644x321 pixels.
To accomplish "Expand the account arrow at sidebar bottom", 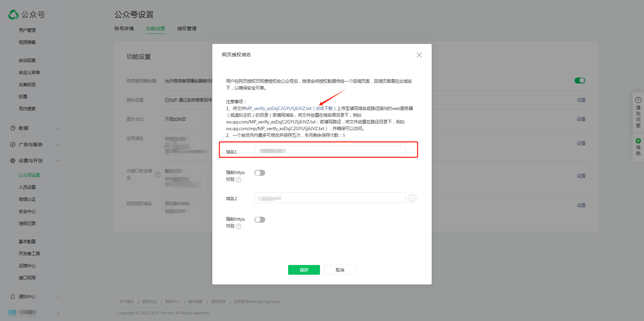I will (58, 313).
